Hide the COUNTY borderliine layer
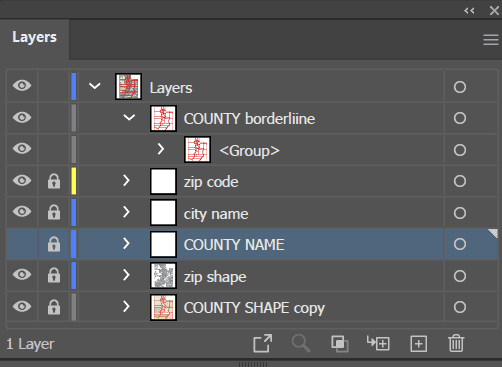Screen dimensions: 502x367 (x=22, y=117)
